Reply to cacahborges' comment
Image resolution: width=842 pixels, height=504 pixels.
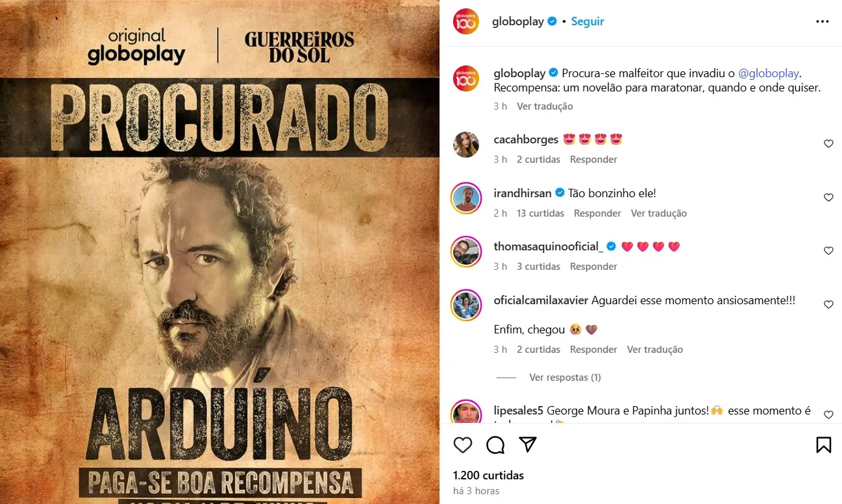click(593, 160)
